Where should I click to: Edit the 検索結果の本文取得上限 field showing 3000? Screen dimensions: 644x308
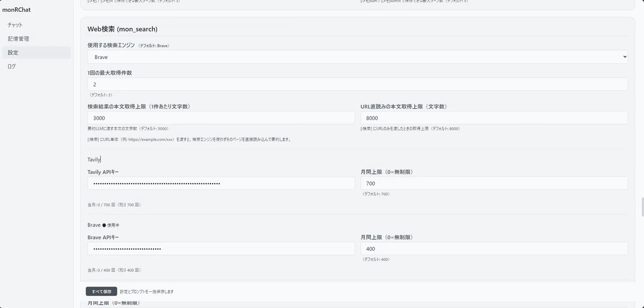click(x=221, y=118)
